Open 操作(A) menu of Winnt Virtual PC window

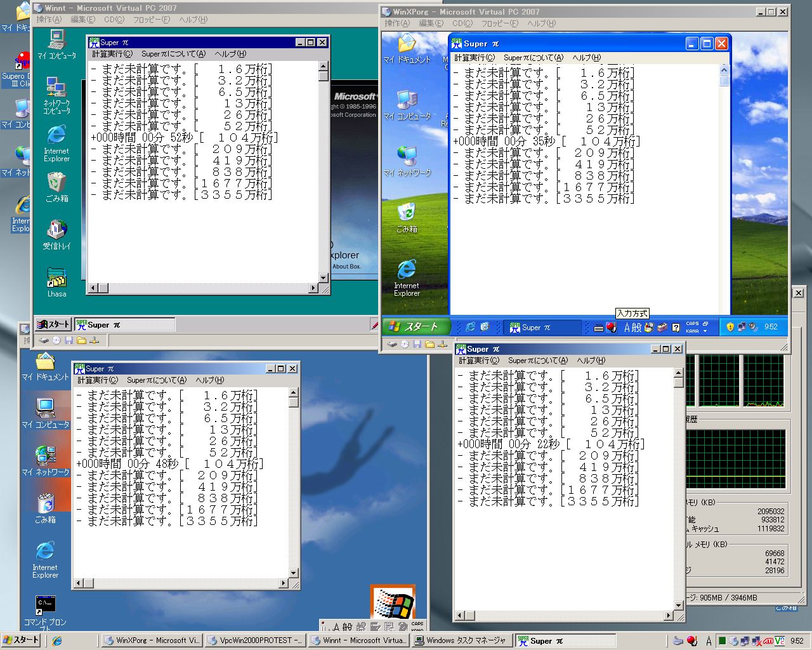tap(48, 20)
